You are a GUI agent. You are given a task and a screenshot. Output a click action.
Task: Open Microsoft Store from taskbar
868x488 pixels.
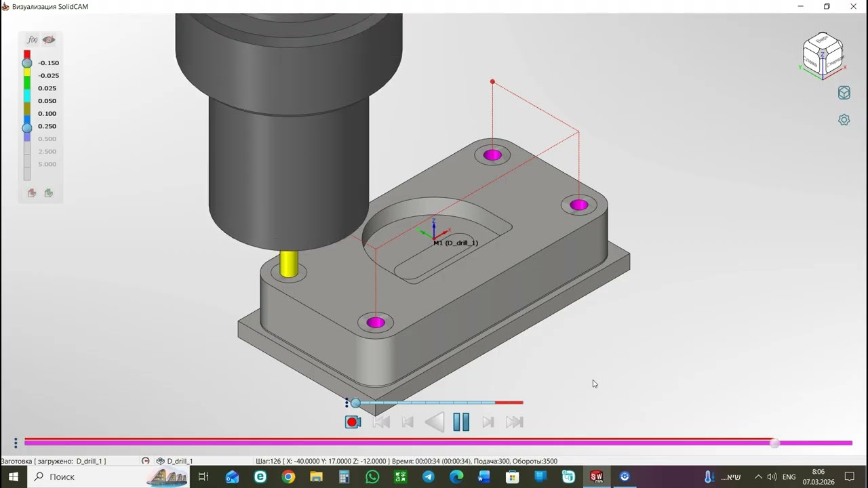(513, 476)
